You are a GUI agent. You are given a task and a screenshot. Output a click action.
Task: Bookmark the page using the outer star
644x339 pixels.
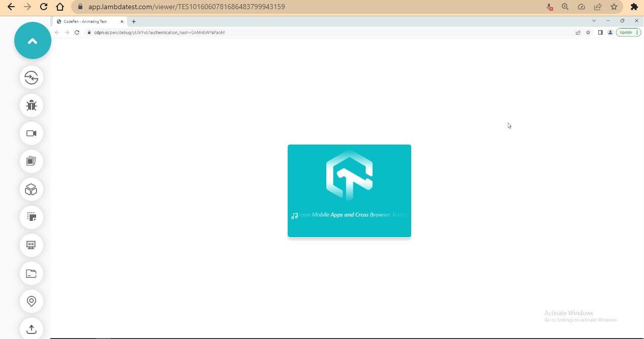615,7
